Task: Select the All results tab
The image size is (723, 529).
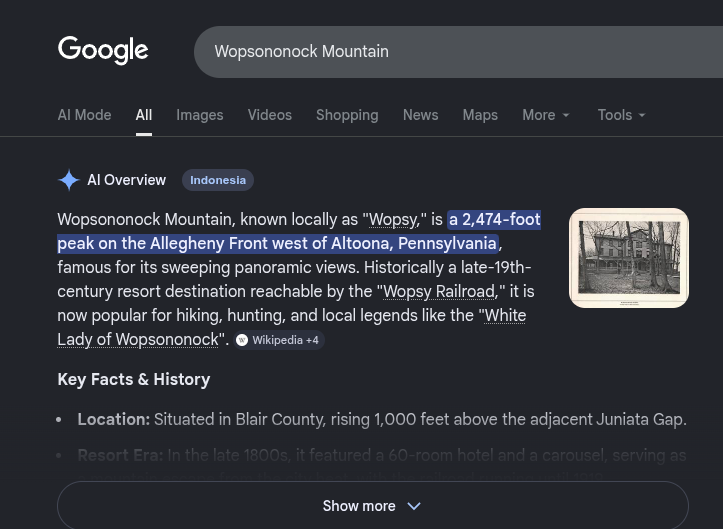Action: (144, 115)
